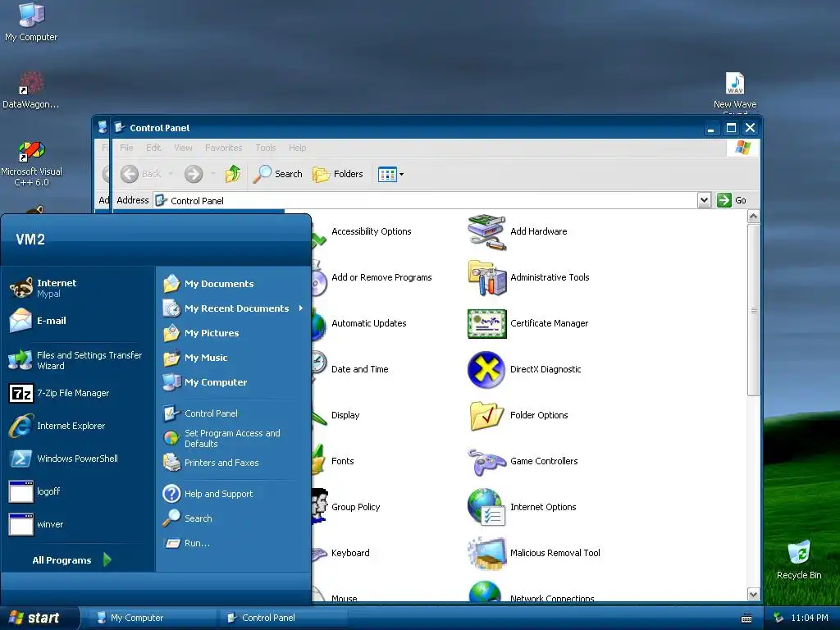Launch DirectX Diagnostic icon
840x630 pixels.
point(486,370)
